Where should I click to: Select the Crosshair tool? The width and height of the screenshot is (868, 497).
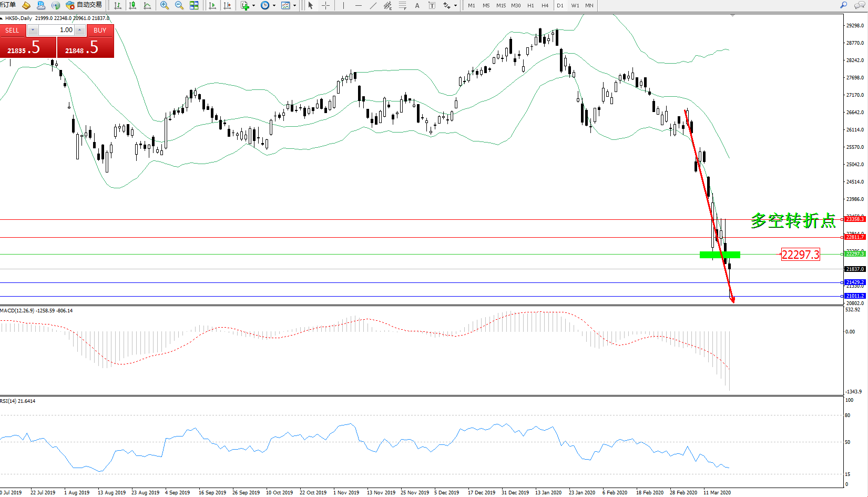[326, 5]
